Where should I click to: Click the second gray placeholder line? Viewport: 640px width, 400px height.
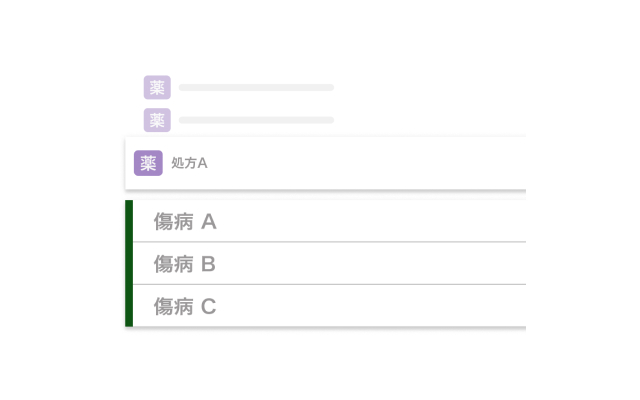click(x=256, y=120)
